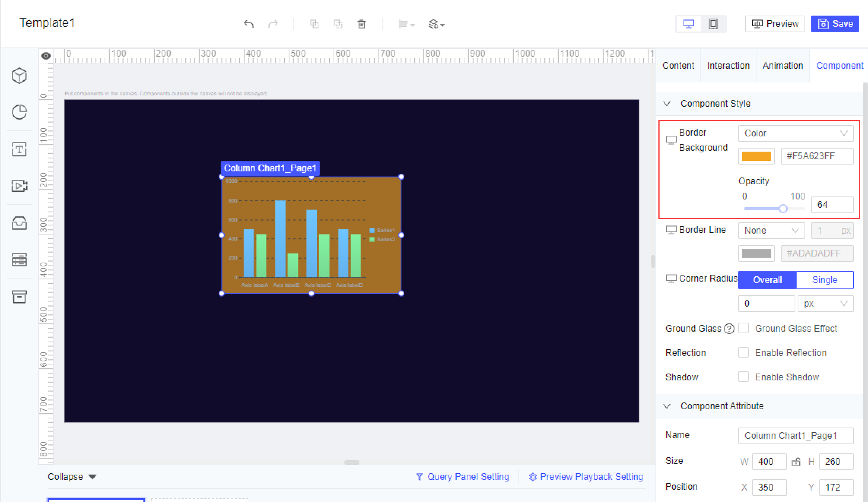The height and width of the screenshot is (502, 868).
Task: Enable Shadow for the component
Action: pyautogui.click(x=743, y=377)
